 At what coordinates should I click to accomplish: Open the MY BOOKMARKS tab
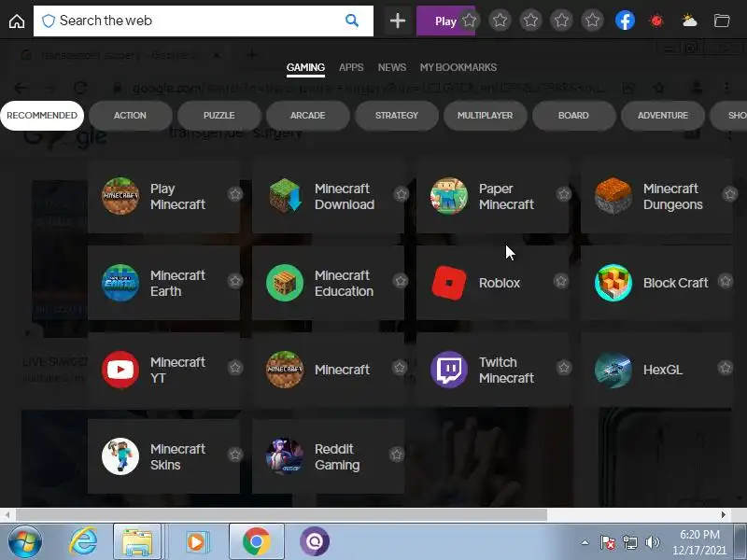tap(458, 67)
